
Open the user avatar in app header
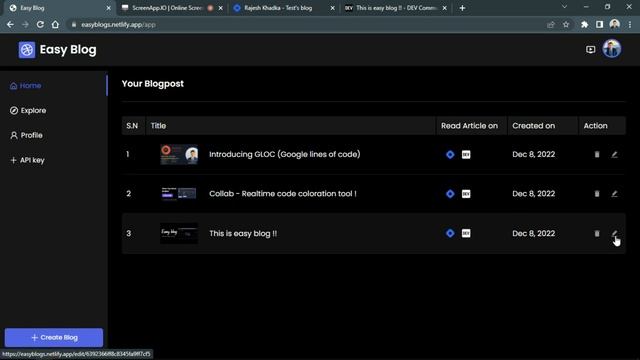click(x=611, y=49)
